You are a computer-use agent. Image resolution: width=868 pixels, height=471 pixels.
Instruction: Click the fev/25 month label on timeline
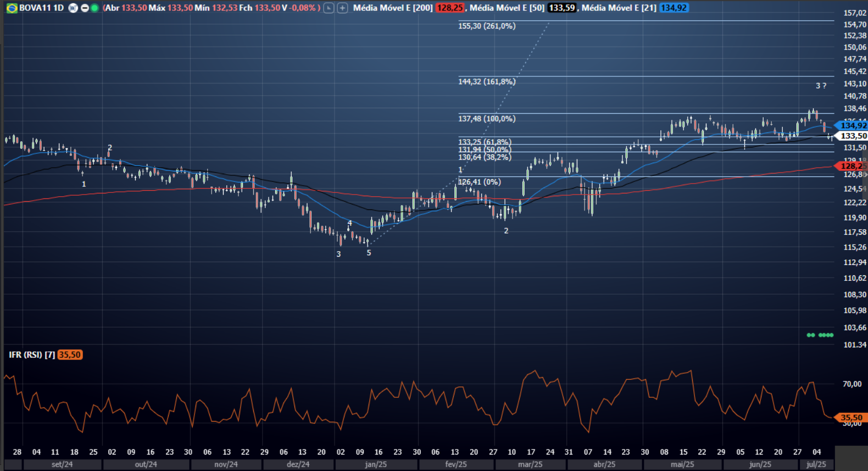pos(456,464)
